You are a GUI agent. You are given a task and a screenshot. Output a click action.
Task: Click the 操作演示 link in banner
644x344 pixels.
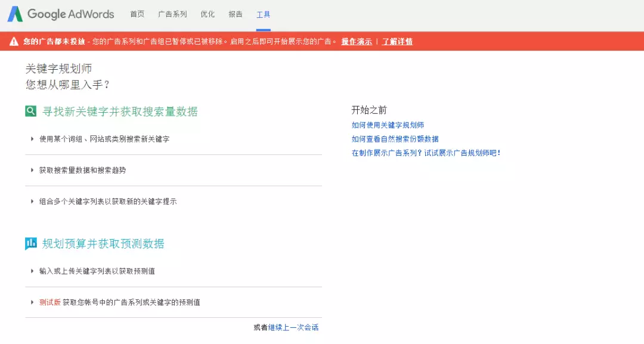point(357,42)
